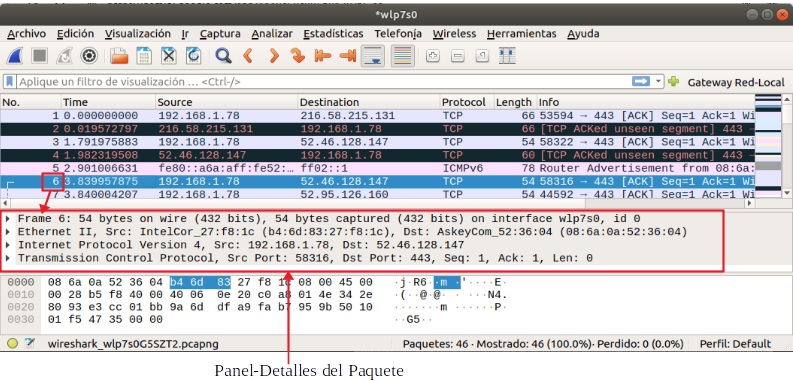Open display filter history dropdown
This screenshot has height=381, width=793.
[658, 81]
